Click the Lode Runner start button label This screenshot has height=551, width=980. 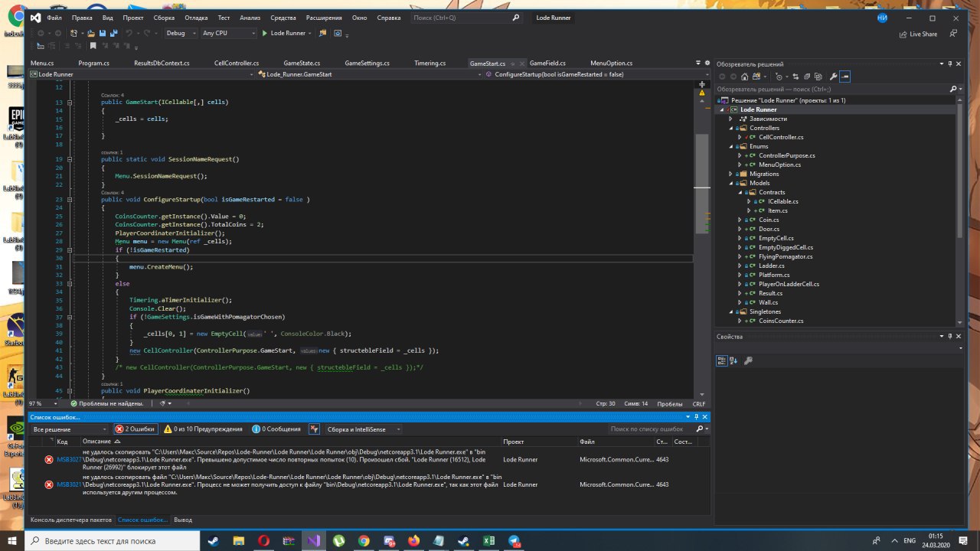point(288,33)
